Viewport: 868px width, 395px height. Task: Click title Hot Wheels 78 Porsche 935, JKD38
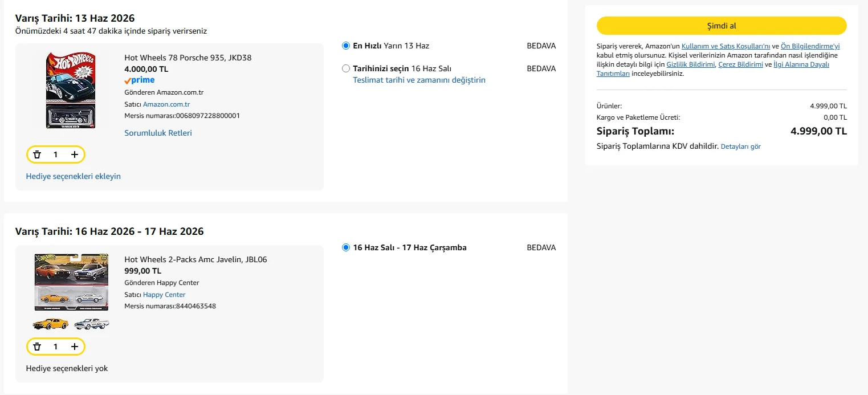(x=188, y=58)
